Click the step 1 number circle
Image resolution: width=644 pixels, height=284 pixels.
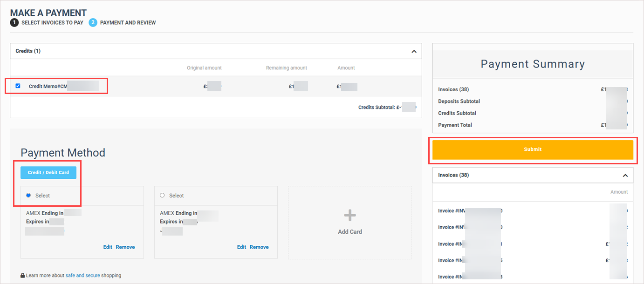(x=14, y=23)
